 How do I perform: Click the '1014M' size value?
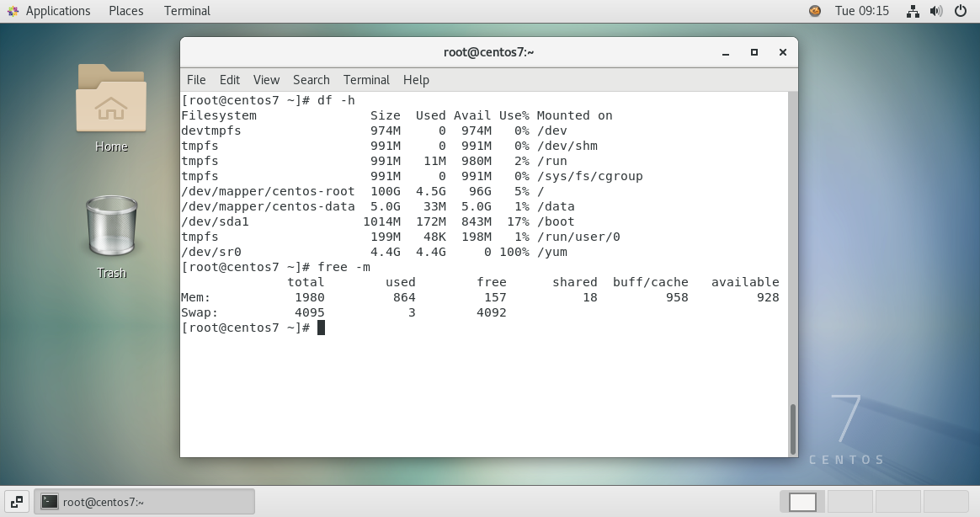click(382, 221)
